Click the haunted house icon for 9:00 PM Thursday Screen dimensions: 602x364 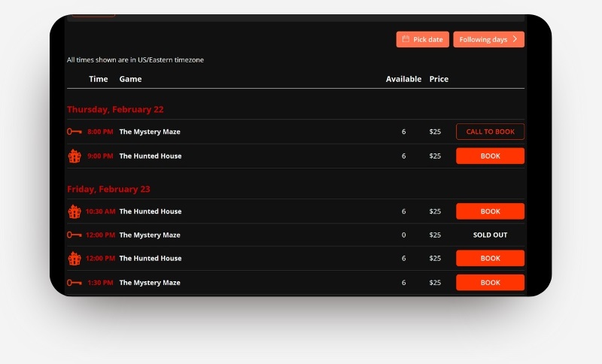[74, 156]
